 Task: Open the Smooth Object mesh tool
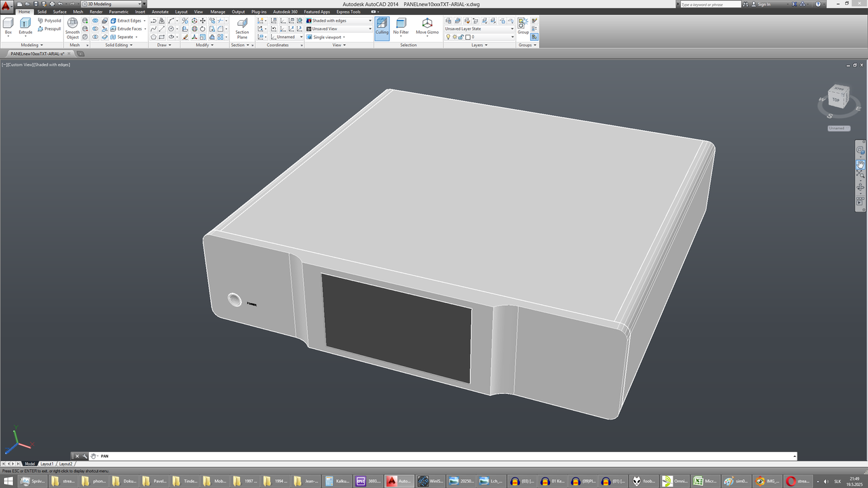coord(73,28)
